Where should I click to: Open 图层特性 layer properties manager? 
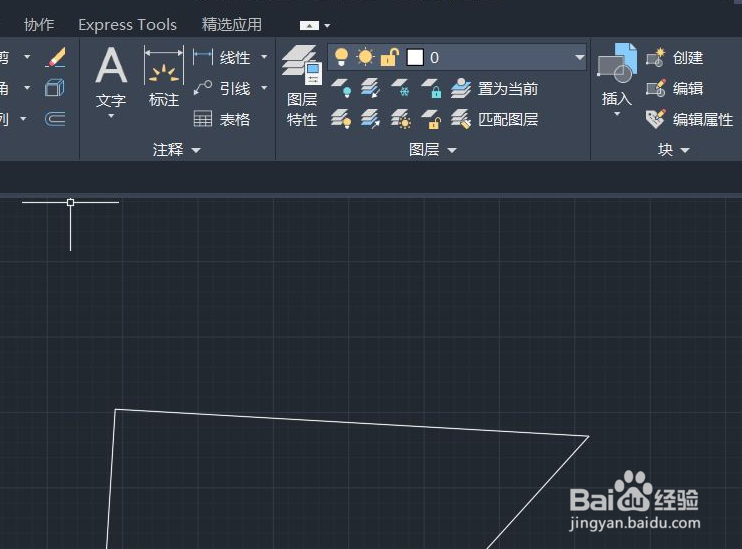tap(302, 86)
